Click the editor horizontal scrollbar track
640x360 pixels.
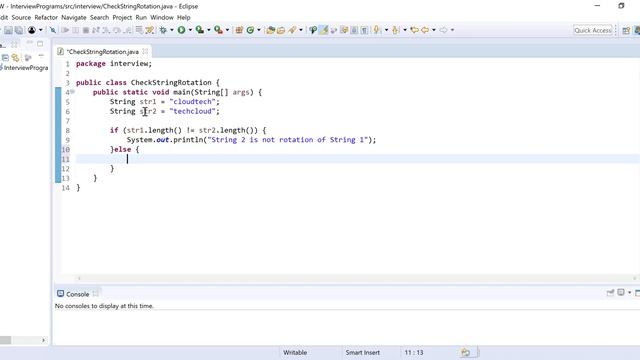(356, 278)
